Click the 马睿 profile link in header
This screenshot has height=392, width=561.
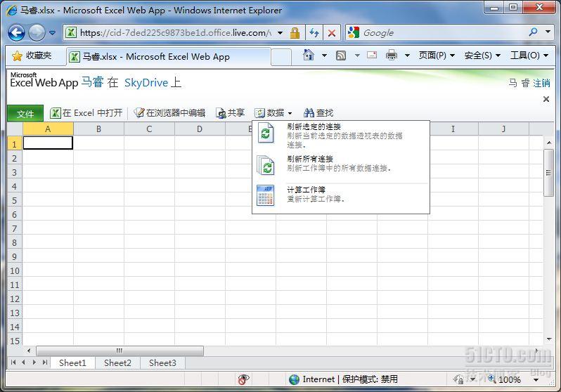pos(92,82)
